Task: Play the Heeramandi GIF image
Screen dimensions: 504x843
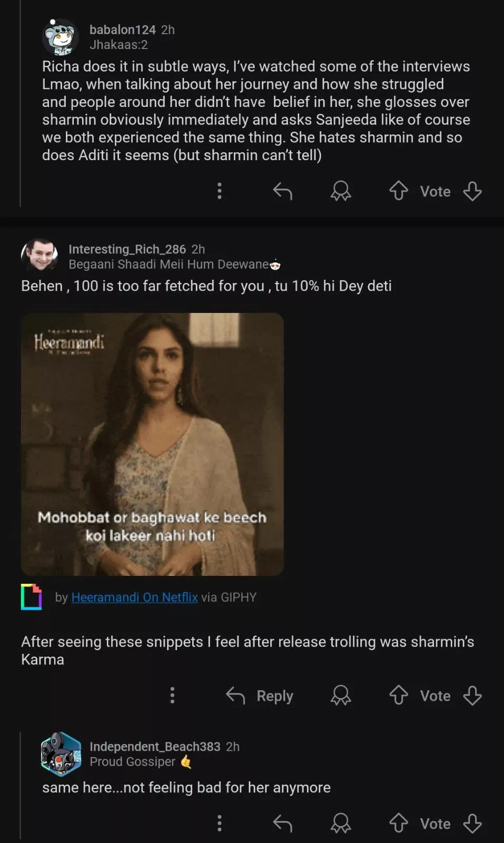Action: click(152, 444)
